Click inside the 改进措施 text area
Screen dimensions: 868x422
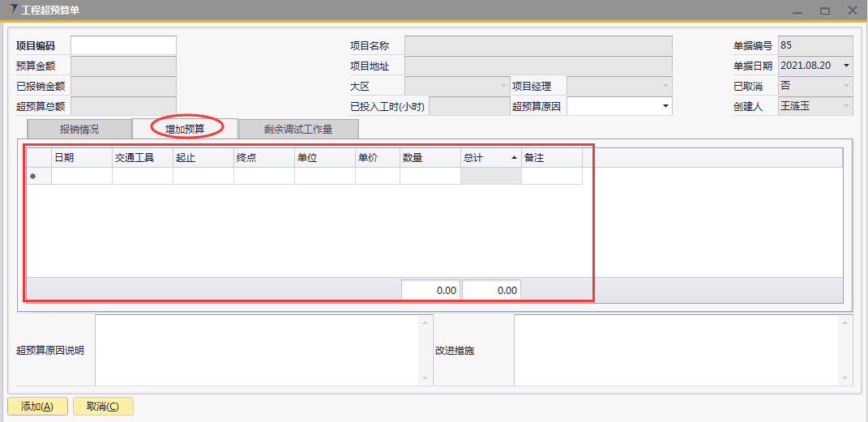pos(674,350)
